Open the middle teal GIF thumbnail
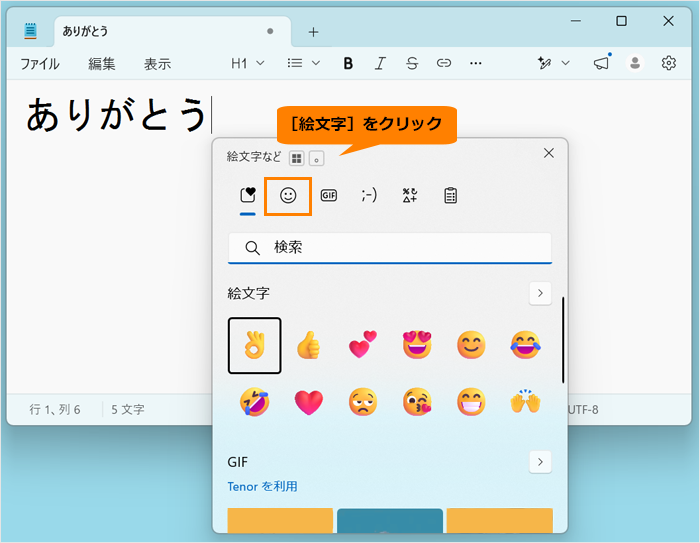This screenshot has height=543, width=700. pos(390,521)
